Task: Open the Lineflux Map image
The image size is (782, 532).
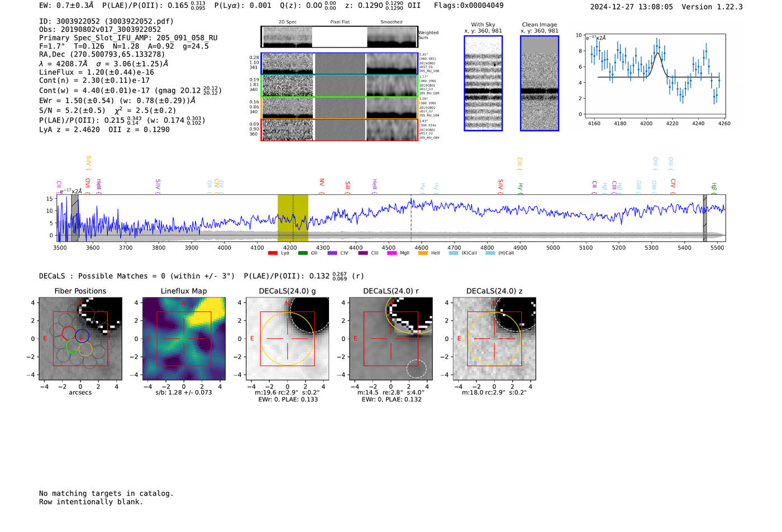Action: (x=184, y=339)
